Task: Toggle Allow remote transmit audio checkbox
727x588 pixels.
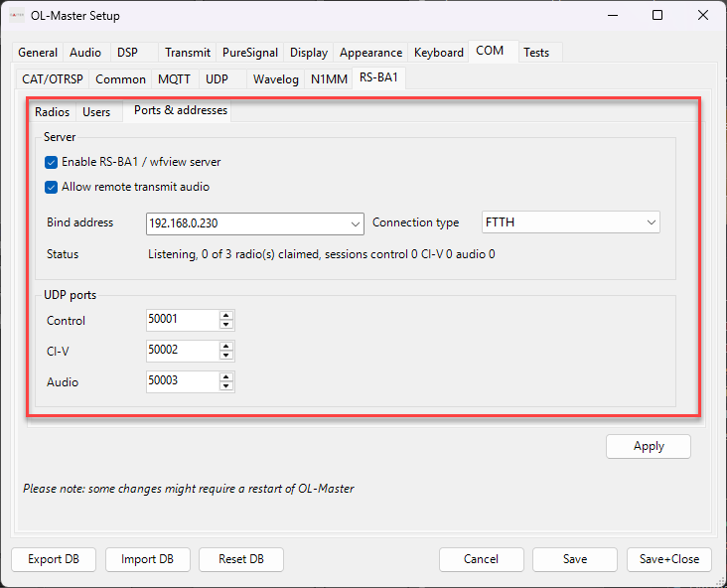Action: (51, 187)
